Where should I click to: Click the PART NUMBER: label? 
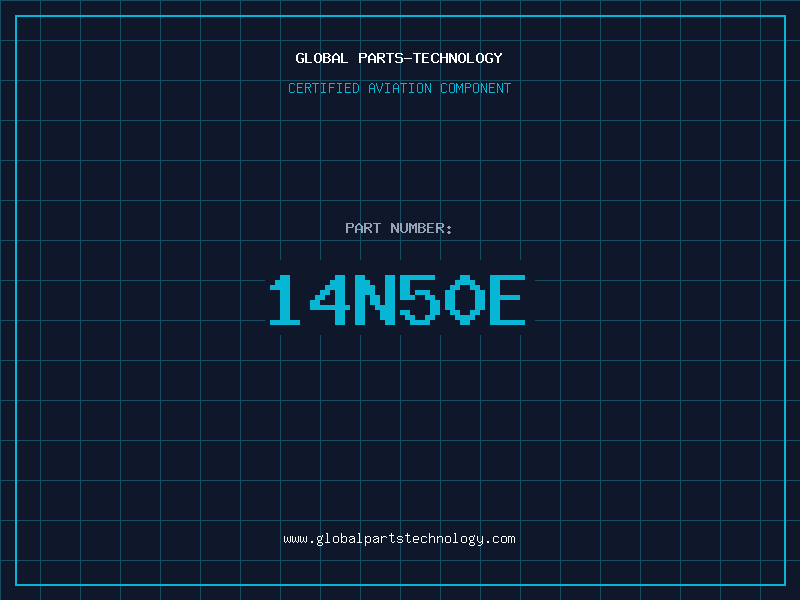(398, 228)
